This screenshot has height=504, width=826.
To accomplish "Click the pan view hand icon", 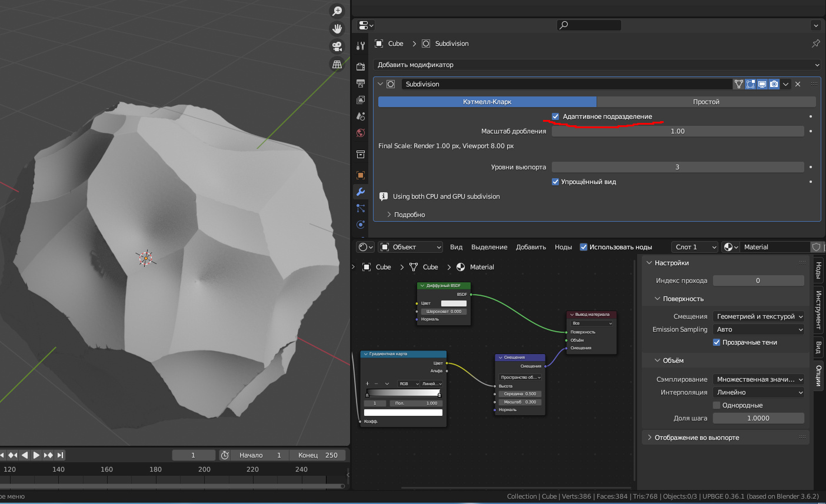I will tap(337, 28).
